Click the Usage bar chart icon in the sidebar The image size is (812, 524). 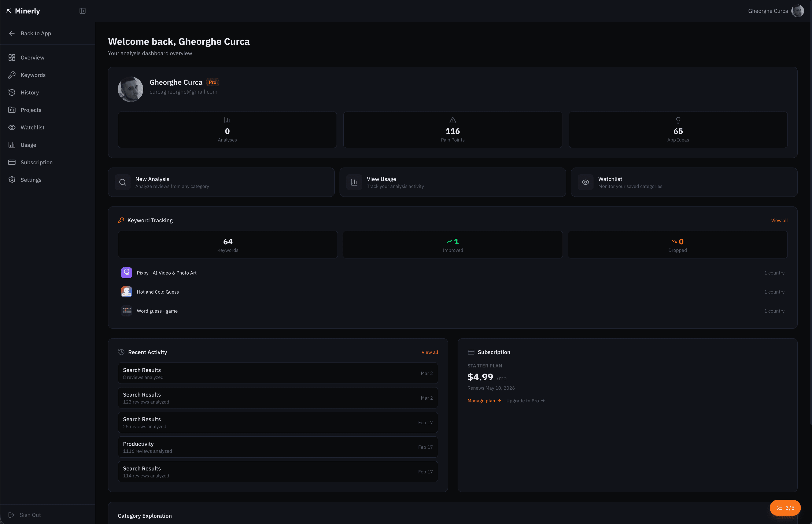12,145
